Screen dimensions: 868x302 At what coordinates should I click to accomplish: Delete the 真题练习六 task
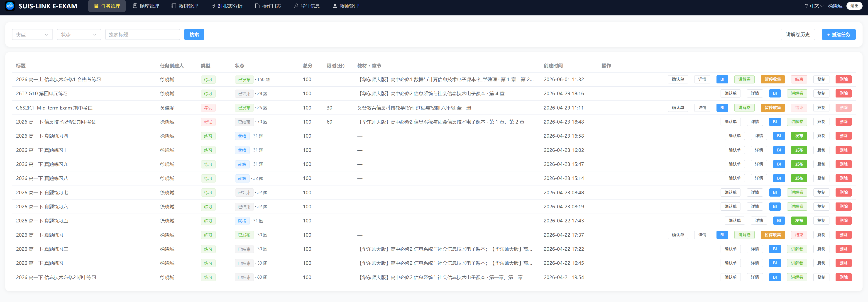[844, 207]
